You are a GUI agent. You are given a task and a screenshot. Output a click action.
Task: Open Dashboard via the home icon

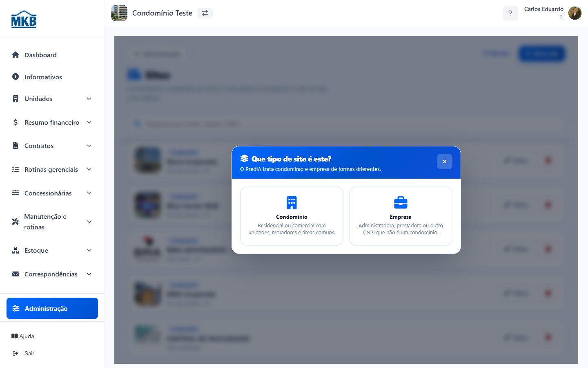(16, 55)
